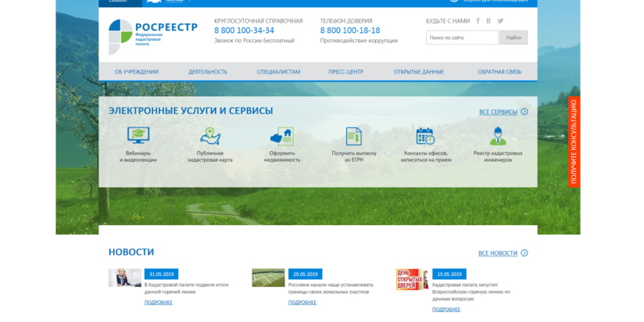Click the Росреестр logo
The width and height of the screenshot is (644, 322).
coord(152,37)
